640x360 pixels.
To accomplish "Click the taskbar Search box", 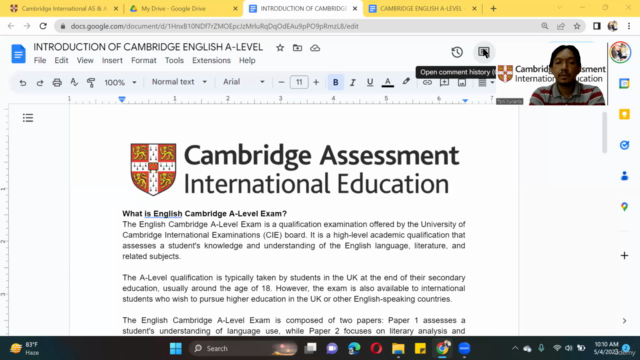I will pos(243,349).
